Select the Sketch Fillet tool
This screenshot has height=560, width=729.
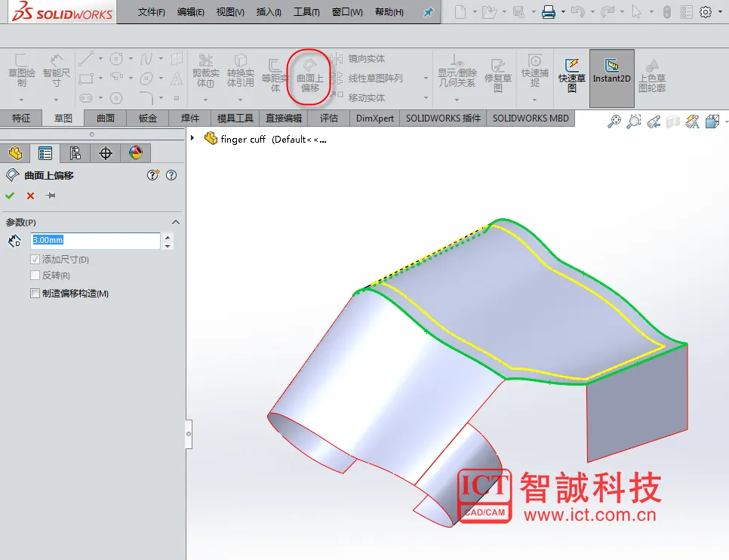click(146, 98)
